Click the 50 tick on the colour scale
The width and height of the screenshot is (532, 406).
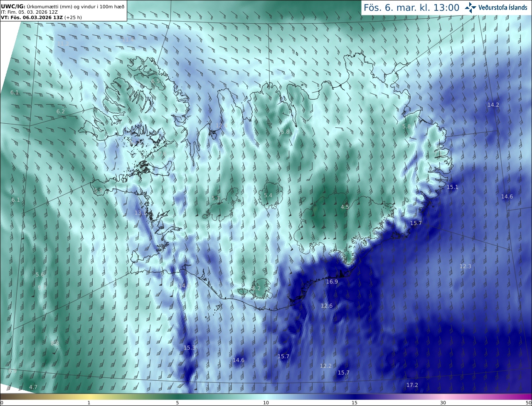pos(528,403)
